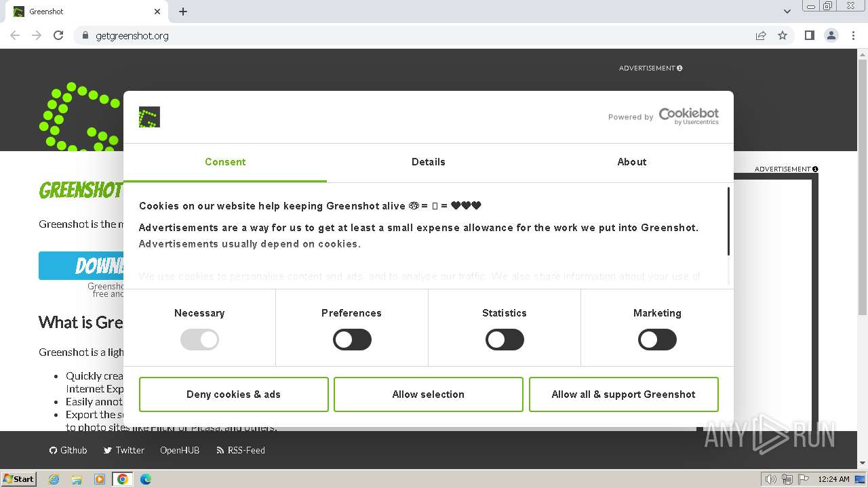Open the Github footer link
This screenshot has width=868, height=488.
point(68,450)
